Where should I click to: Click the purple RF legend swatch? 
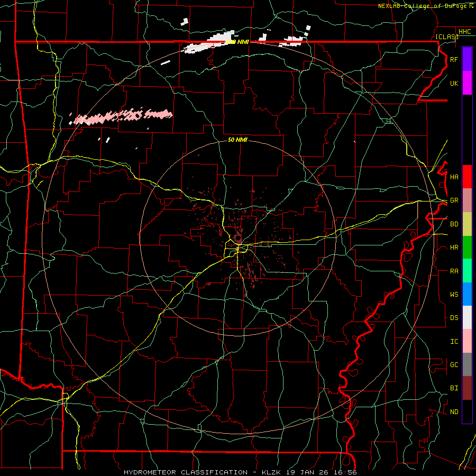(x=467, y=59)
